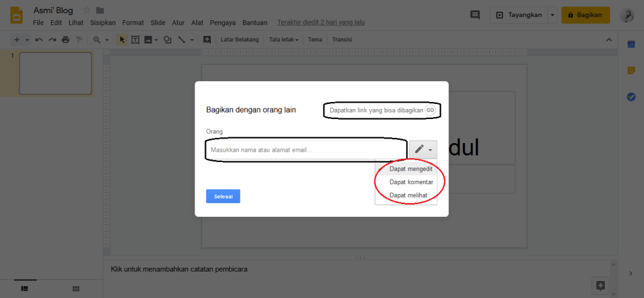The image size is (644, 298).
Task: Click the yellow Bagikan button
Action: point(585,14)
